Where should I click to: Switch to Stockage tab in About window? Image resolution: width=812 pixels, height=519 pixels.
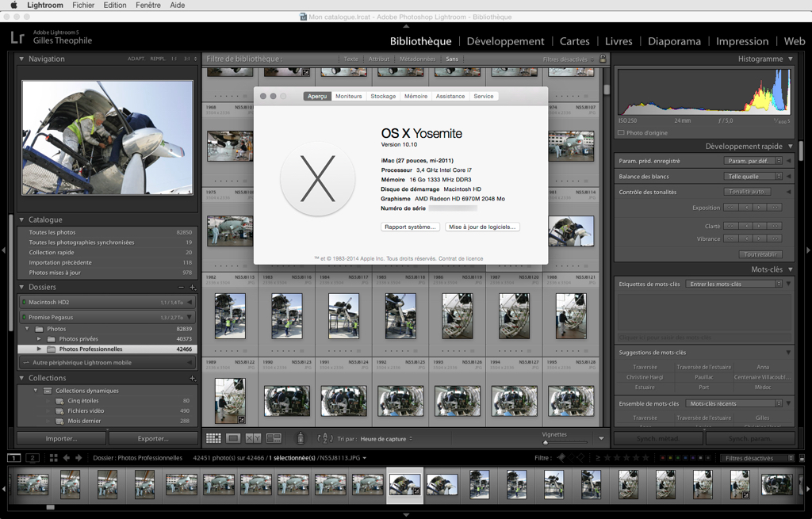[383, 96]
